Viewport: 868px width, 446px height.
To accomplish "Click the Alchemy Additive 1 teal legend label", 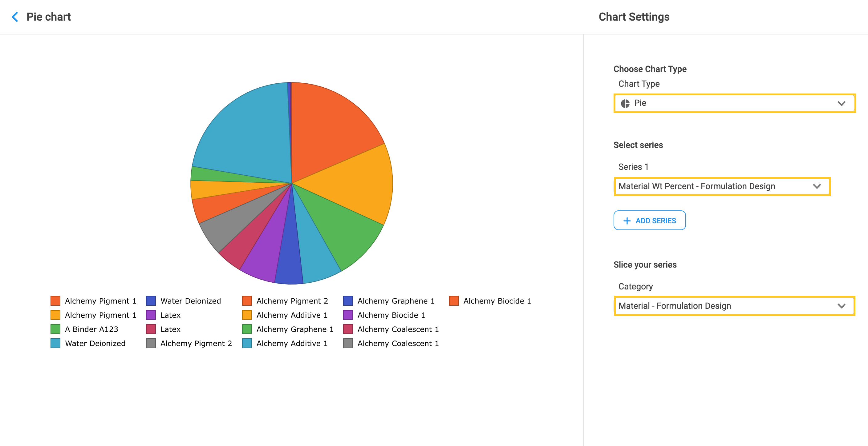I will [x=291, y=343].
